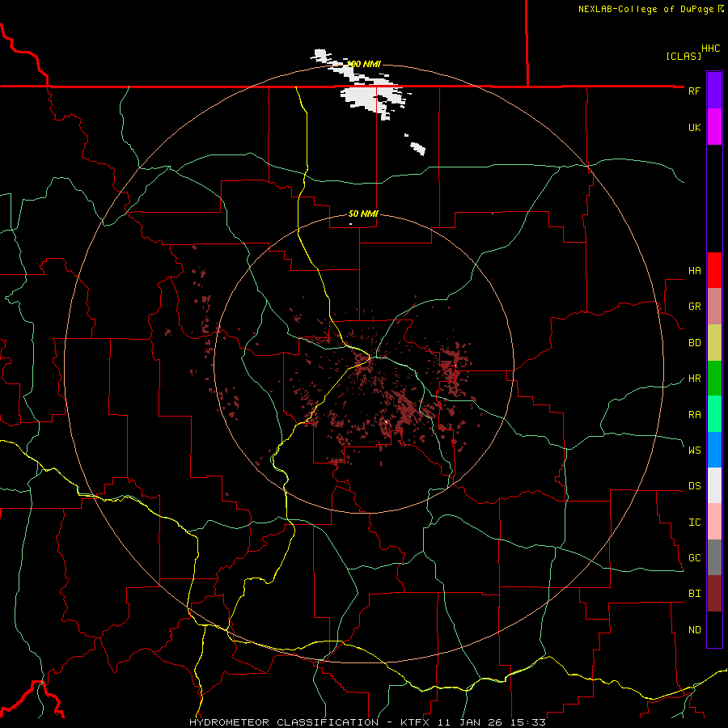Click the Hydrometeor Classification KTFX title text
Screen dimensions: 728x728
367,722
